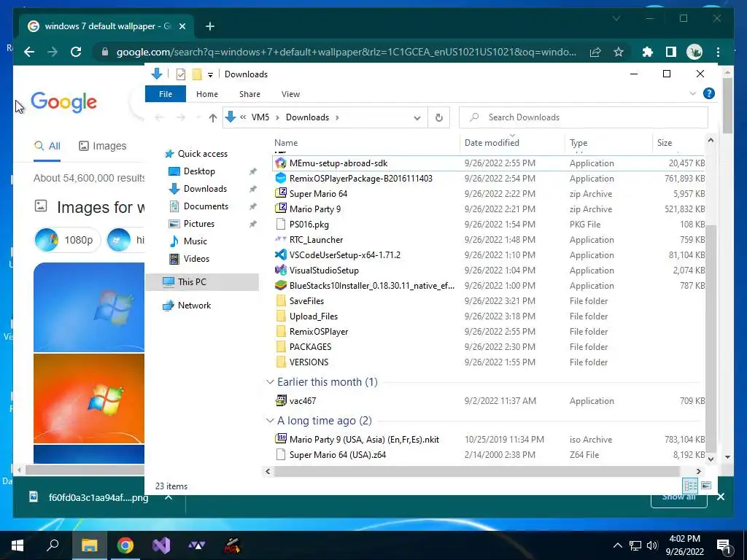Open Chrome from the taskbar
The height and width of the screenshot is (560, 747).
(x=125, y=545)
